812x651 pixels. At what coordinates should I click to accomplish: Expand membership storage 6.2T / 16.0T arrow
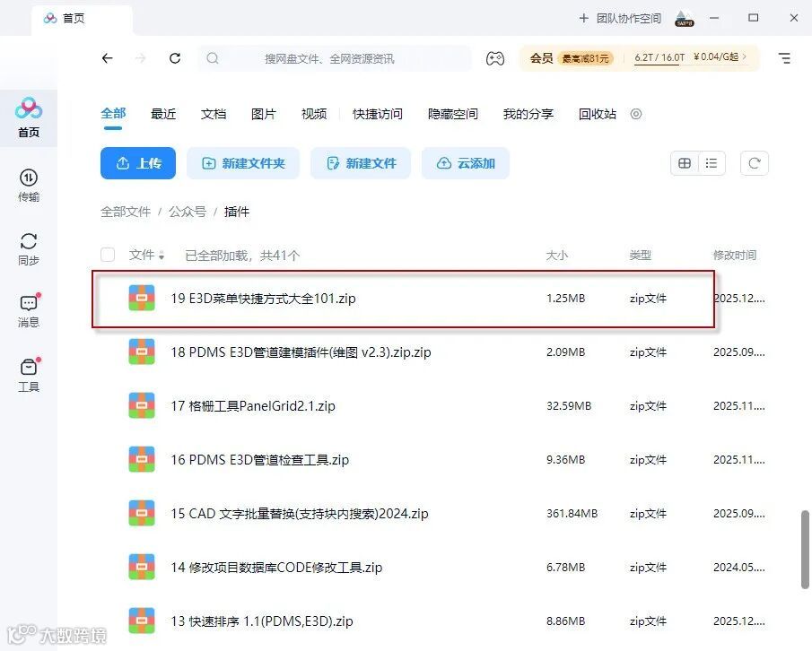point(745,56)
